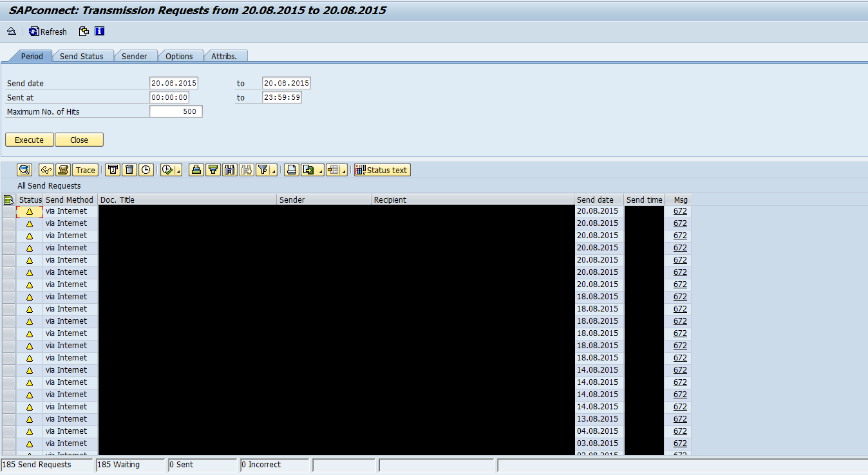The image size is (868, 475).
Task: Open the overlapping windows icon beside Refresh
Action: [84, 31]
